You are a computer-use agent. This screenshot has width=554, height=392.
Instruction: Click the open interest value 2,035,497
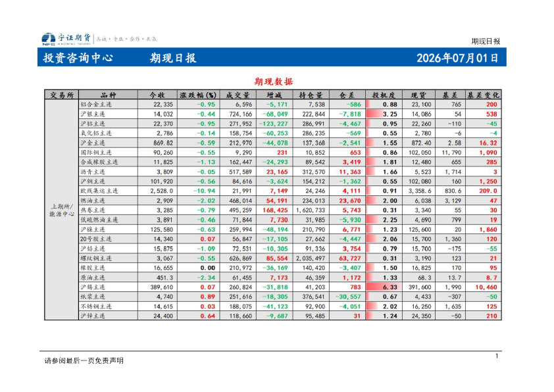311,258
